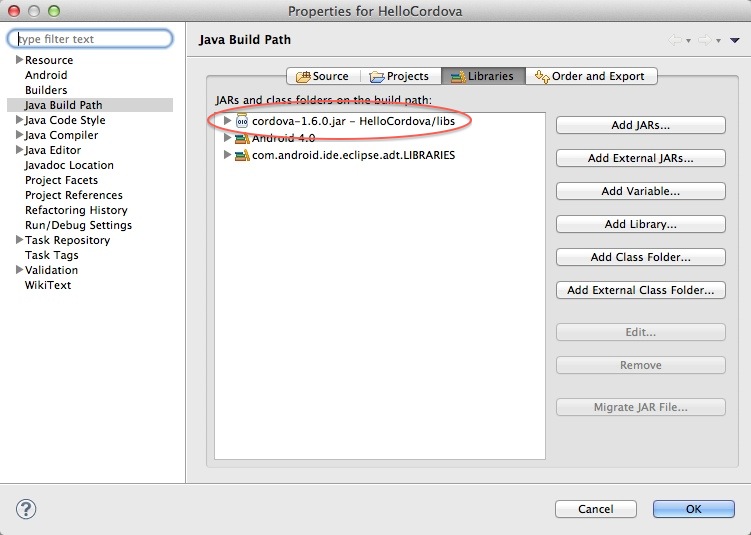Open the Order and Export tab
The width and height of the screenshot is (751, 535).
click(x=591, y=76)
